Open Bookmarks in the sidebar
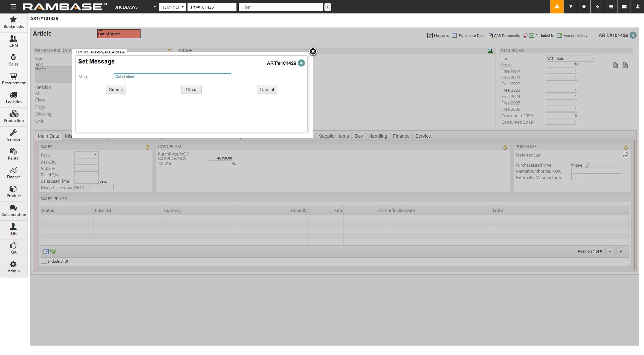644x355 pixels. point(14,23)
